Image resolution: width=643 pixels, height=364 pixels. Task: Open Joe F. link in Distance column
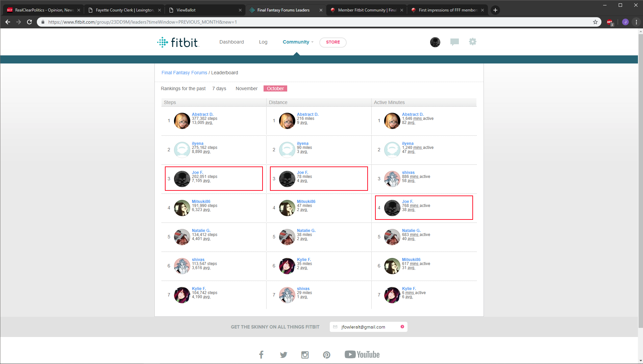[302, 173]
